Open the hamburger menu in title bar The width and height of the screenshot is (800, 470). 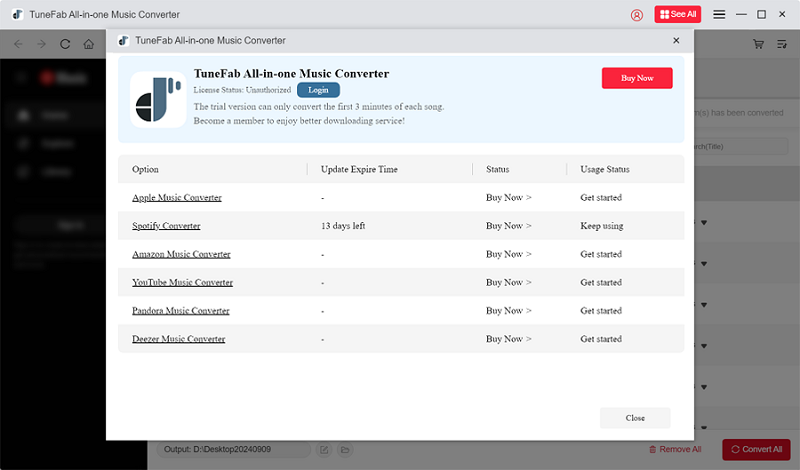719,15
